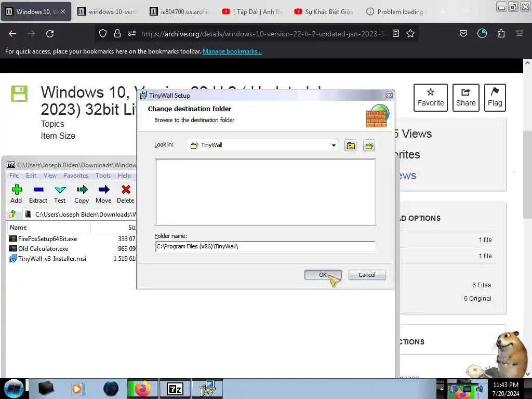This screenshot has width=532, height=399.
Task: Open the 7-Zip File menu
Action: click(14, 176)
